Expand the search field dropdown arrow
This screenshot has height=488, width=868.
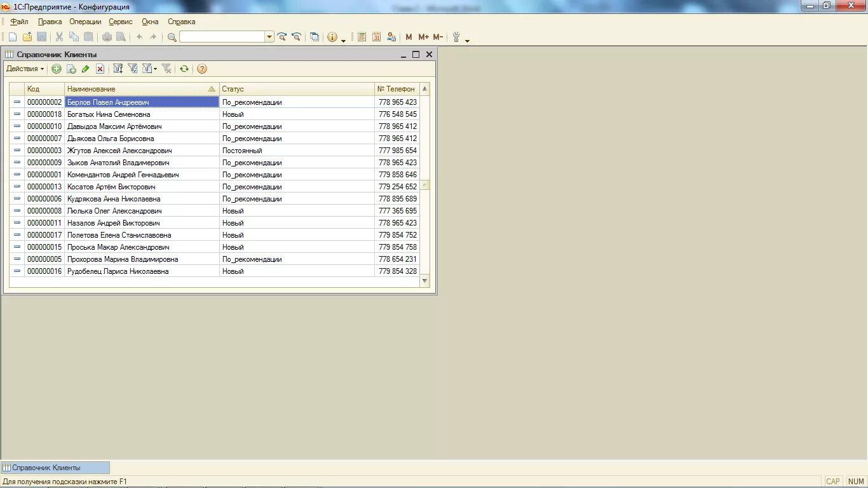coord(269,37)
